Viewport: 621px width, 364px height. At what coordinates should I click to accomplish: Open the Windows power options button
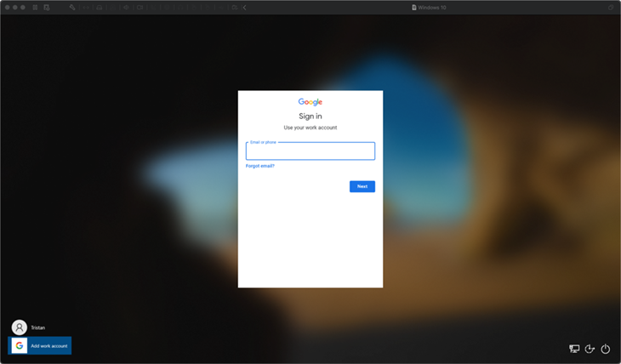[x=606, y=349]
